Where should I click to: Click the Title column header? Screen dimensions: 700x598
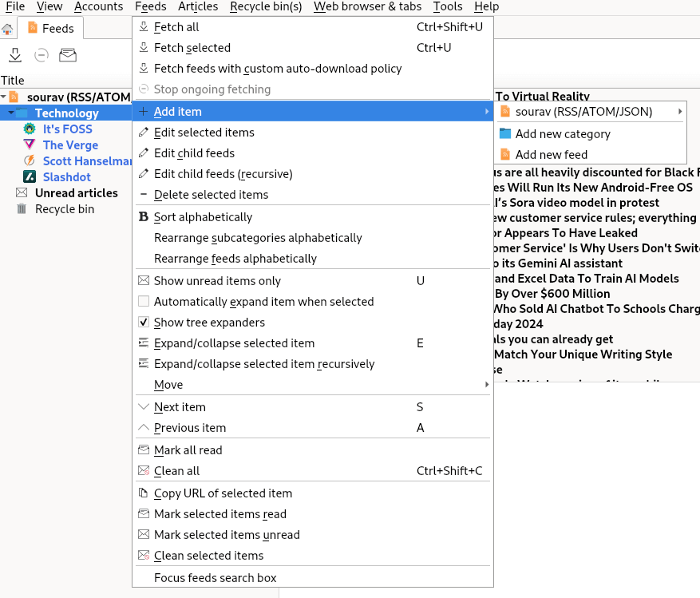(x=13, y=81)
